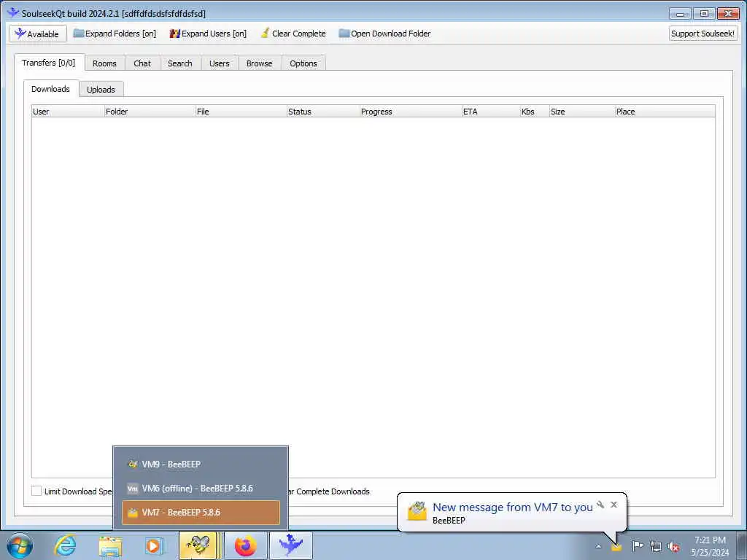The image size is (747, 560).
Task: Go to the Browse tab
Action: [x=260, y=63]
